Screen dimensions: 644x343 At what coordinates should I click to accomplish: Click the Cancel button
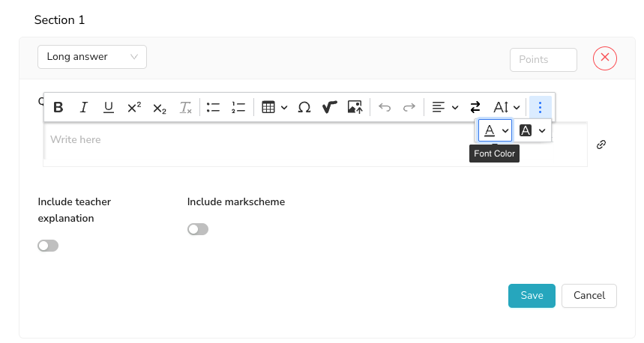589,296
